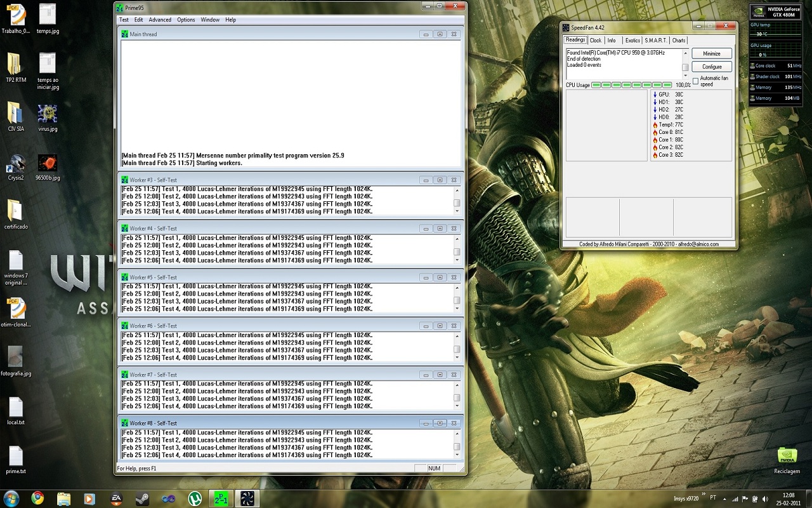Image resolution: width=812 pixels, height=508 pixels.
Task: Open the Help menu in Prime95
Action: pyautogui.click(x=230, y=20)
